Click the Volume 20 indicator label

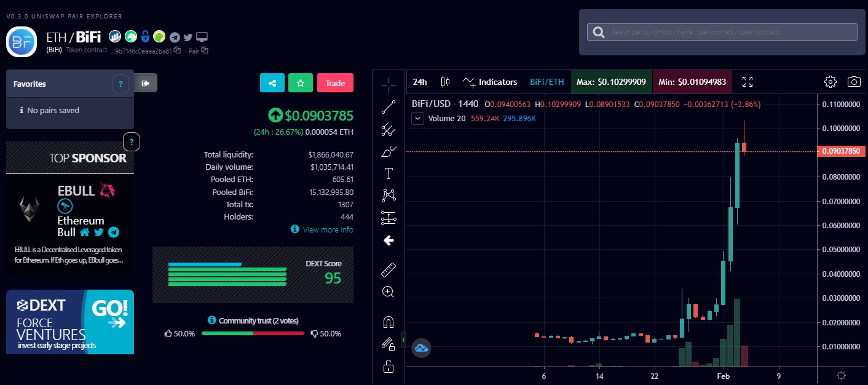point(447,118)
